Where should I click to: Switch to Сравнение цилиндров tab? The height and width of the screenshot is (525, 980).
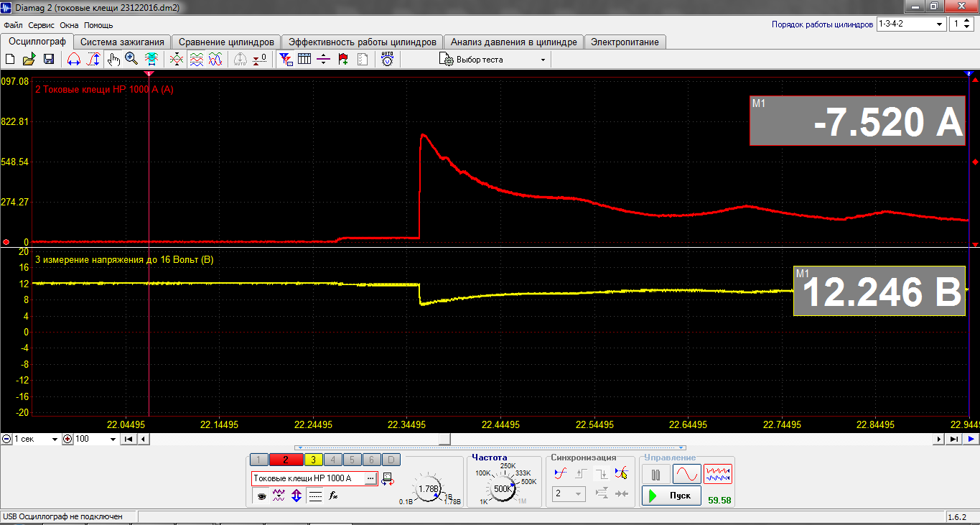point(226,42)
